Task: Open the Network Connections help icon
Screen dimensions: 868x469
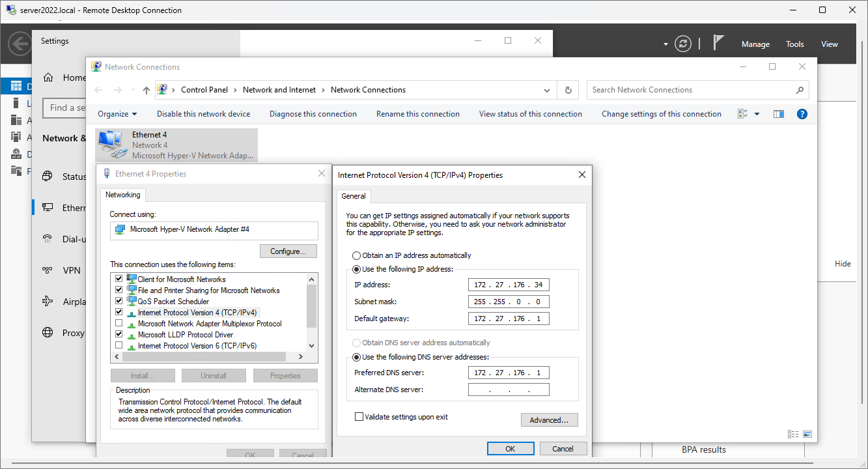Action: point(802,114)
